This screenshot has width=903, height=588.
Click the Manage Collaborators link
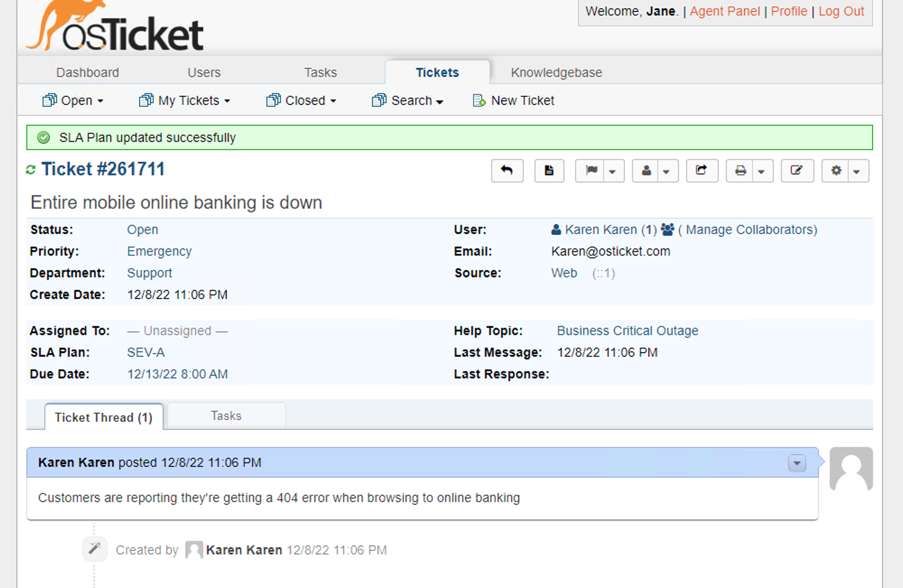(747, 229)
